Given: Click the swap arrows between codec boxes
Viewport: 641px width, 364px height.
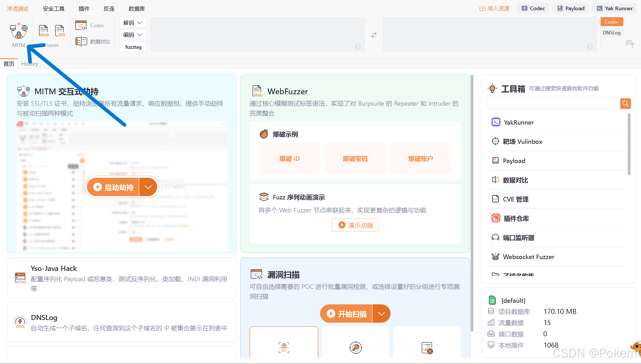Looking at the screenshot, I should 374,35.
